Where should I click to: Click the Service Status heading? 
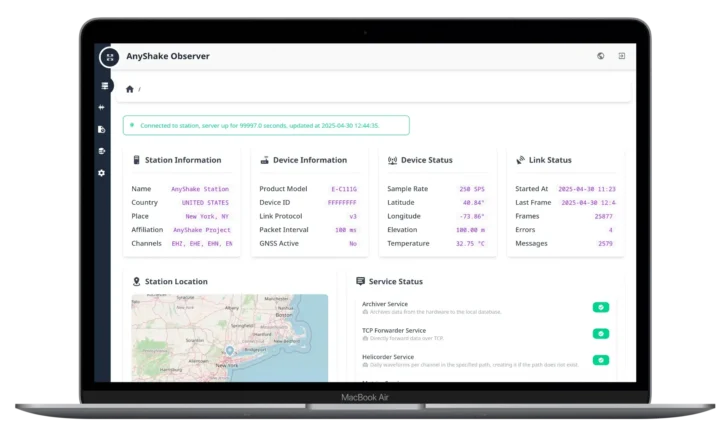(x=396, y=281)
